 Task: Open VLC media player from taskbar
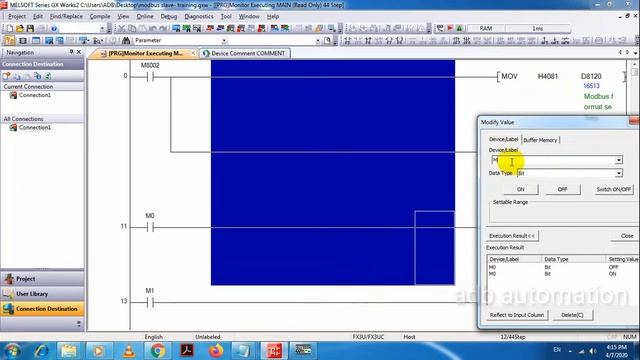(x=129, y=351)
